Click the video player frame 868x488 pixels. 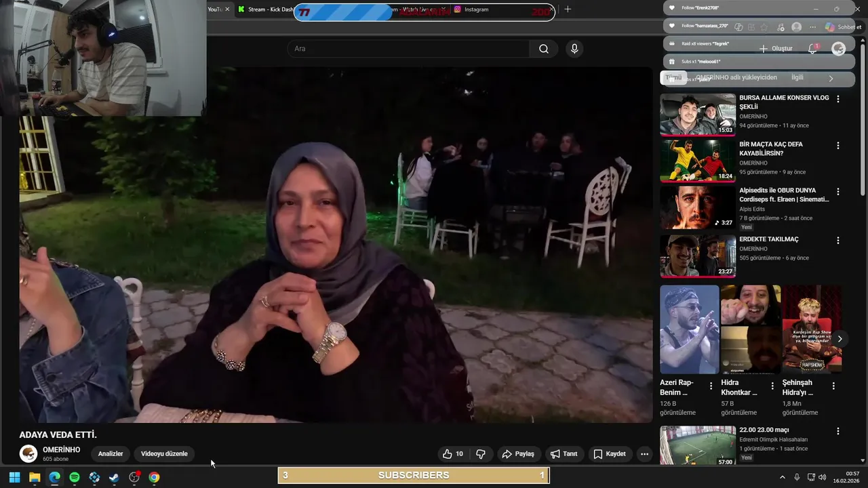(x=336, y=245)
